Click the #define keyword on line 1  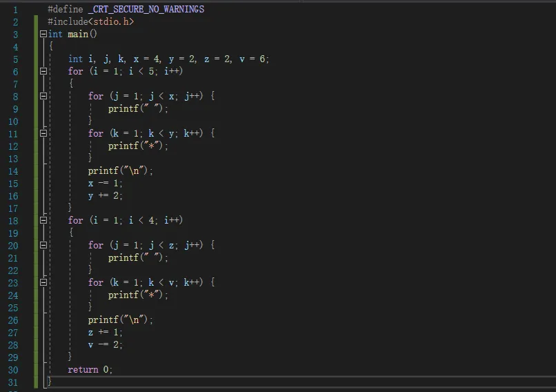click(x=66, y=9)
